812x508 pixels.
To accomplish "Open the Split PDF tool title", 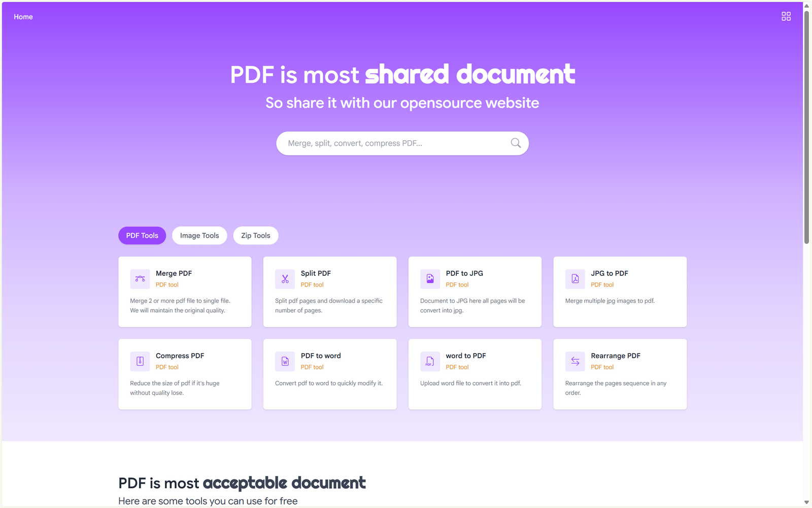I will pyautogui.click(x=316, y=273).
